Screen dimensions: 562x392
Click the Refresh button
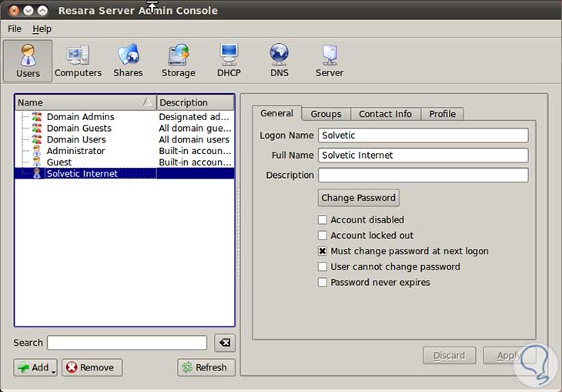click(x=205, y=367)
